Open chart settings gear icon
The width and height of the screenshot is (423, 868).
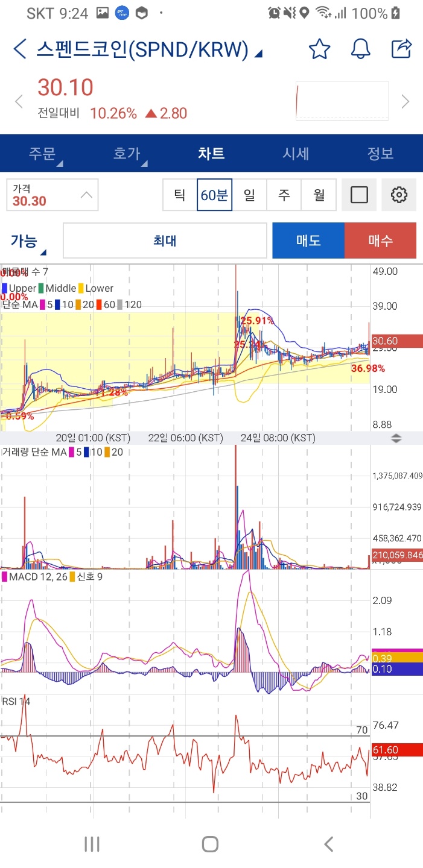[x=399, y=195]
